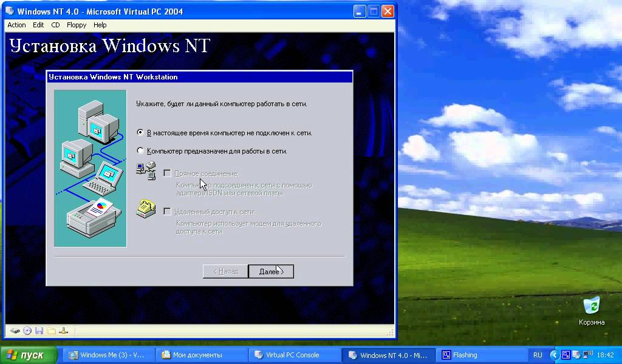This screenshot has height=364, width=622.
Task: Click the window resize grip of Virtual PC
Action: click(x=391, y=332)
